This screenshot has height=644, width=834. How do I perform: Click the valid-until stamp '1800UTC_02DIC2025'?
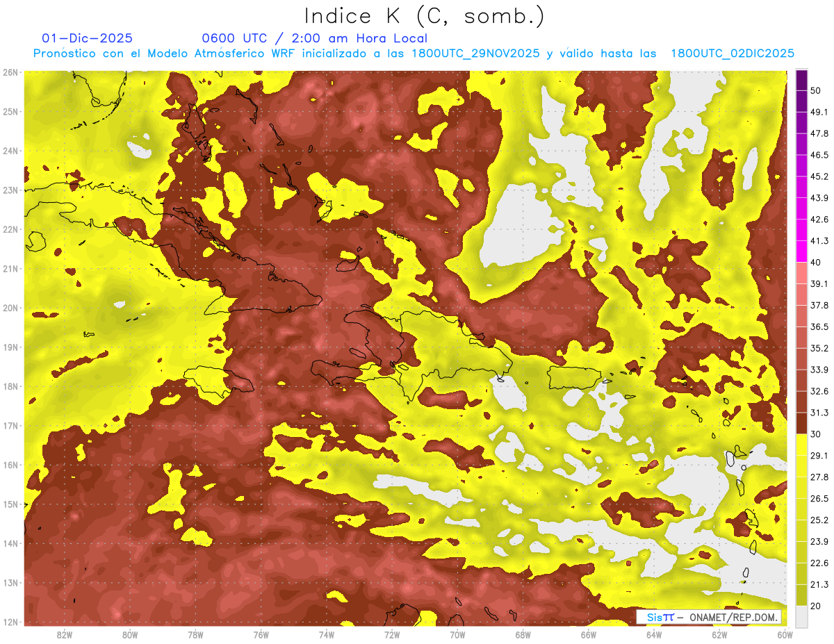pos(732,53)
